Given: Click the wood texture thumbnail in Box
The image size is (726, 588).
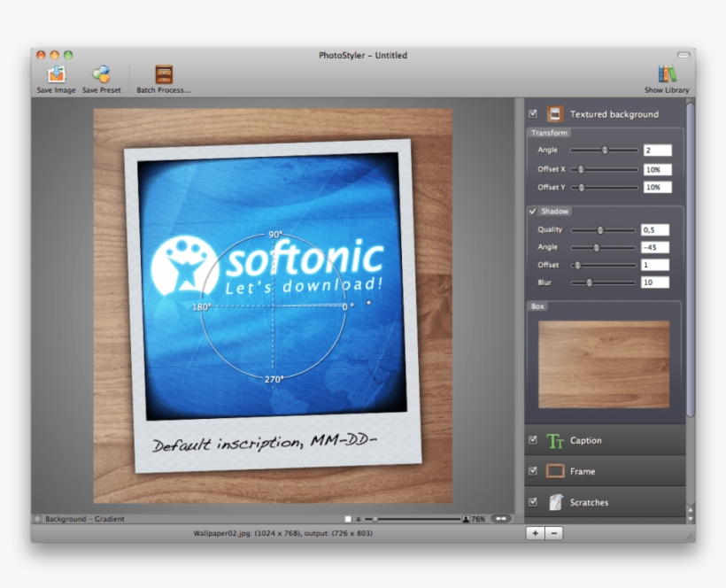Looking at the screenshot, I should pyautogui.click(x=604, y=364).
